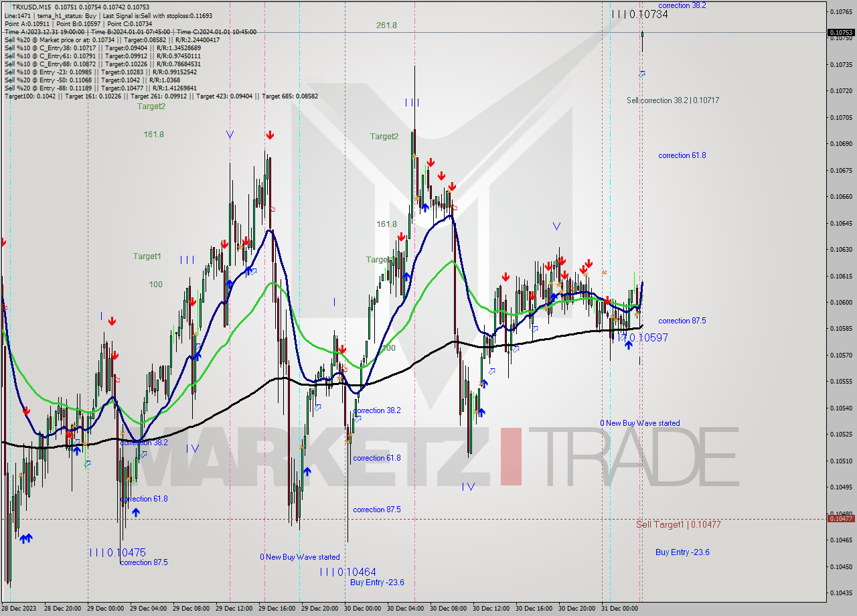This screenshot has width=857, height=616.
Task: Click the '30 Dec 08:00' time axis label
Action: pyautogui.click(x=448, y=609)
